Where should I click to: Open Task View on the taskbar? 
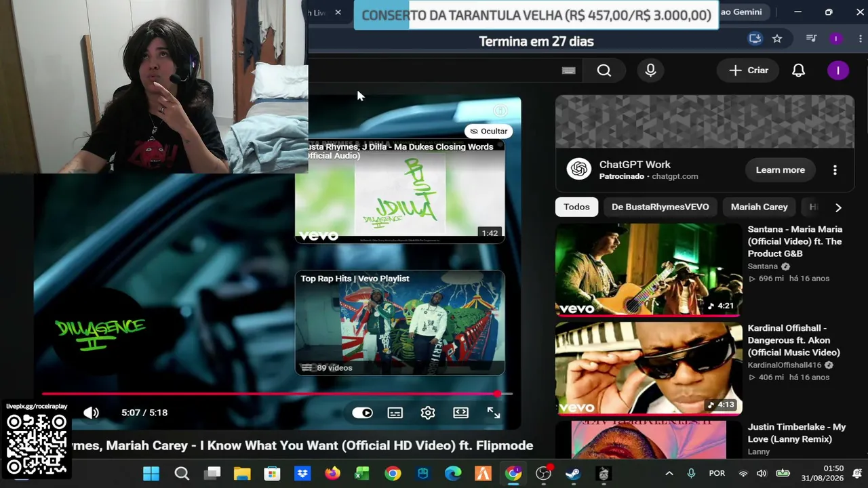click(212, 473)
